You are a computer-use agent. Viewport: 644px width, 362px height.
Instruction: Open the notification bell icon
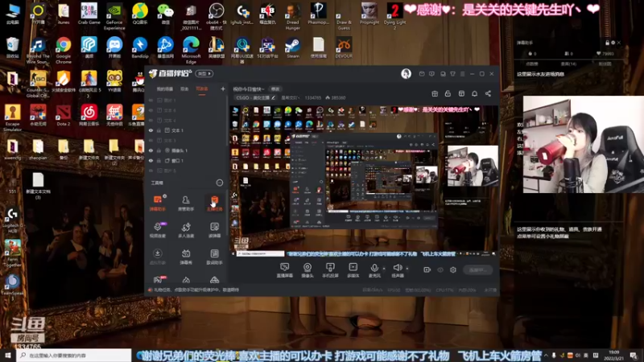pos(474,93)
